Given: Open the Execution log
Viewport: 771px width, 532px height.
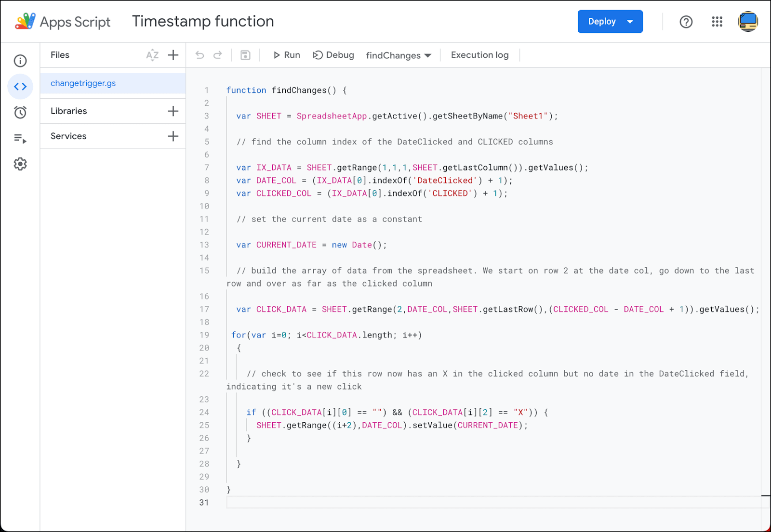Looking at the screenshot, I should tap(480, 55).
